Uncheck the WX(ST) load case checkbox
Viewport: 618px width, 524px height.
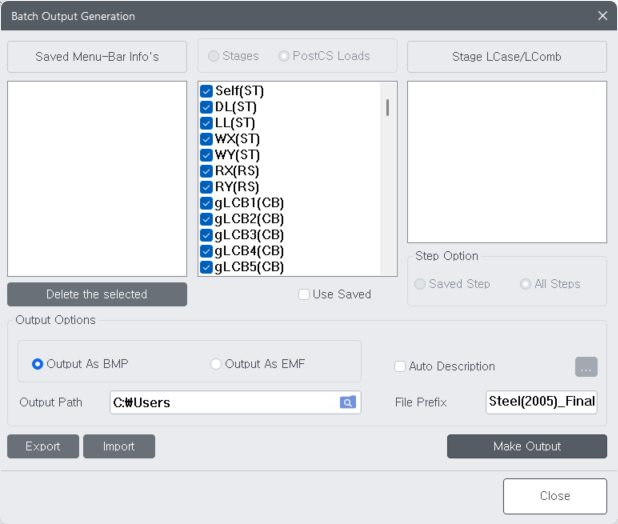pos(207,139)
